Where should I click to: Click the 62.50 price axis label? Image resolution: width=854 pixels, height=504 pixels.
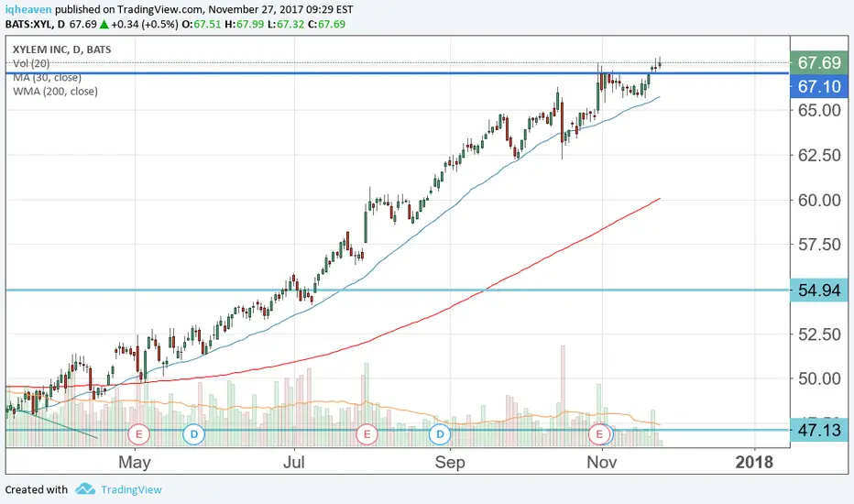819,155
